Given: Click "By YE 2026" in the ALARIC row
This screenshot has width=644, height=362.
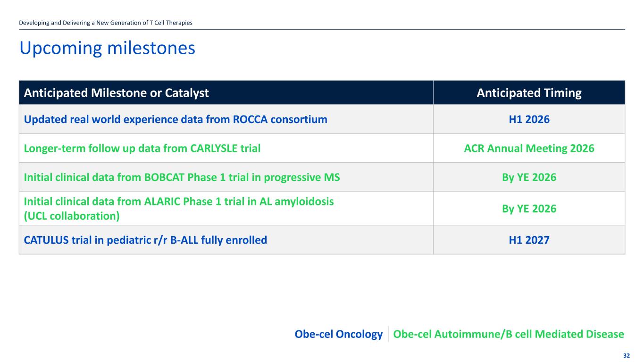Looking at the screenshot, I should (529, 208).
